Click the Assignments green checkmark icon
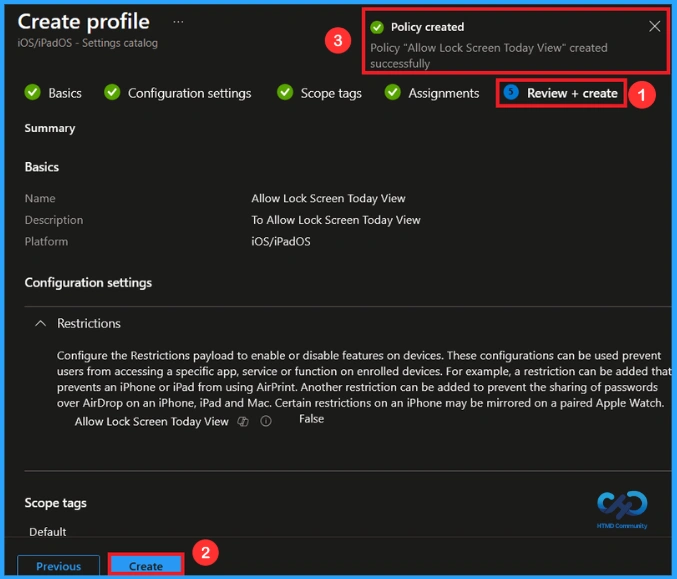This screenshot has width=677, height=579. (392, 92)
